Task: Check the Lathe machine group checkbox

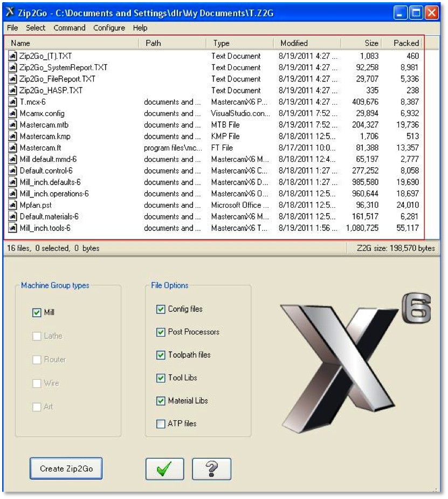Action: (37, 336)
